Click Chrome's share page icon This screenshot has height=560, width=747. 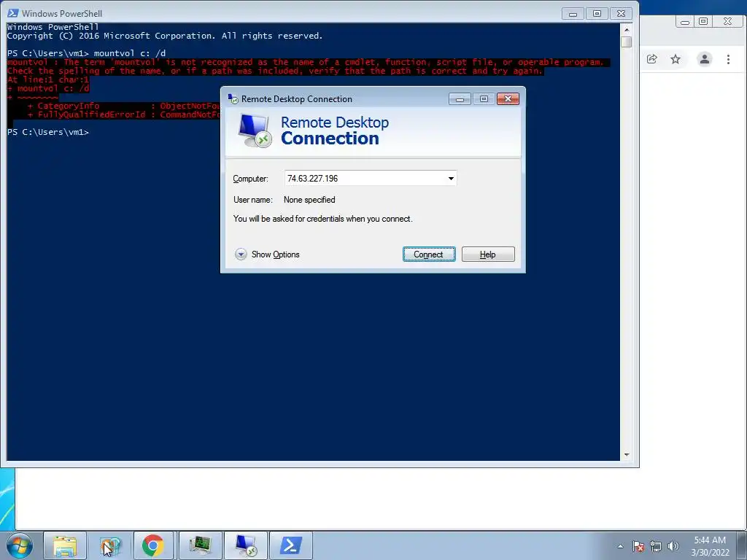(x=651, y=59)
